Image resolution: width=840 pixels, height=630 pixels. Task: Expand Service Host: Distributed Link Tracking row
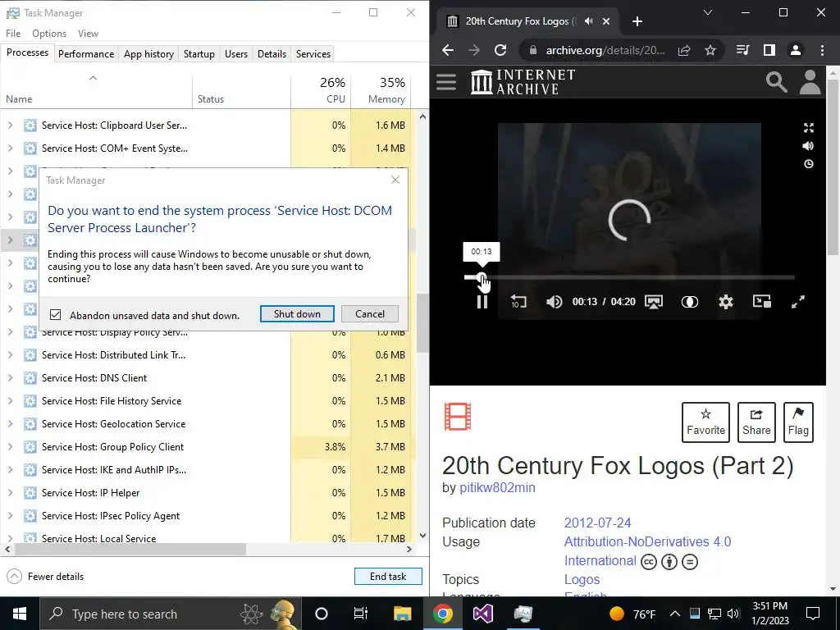(10, 354)
